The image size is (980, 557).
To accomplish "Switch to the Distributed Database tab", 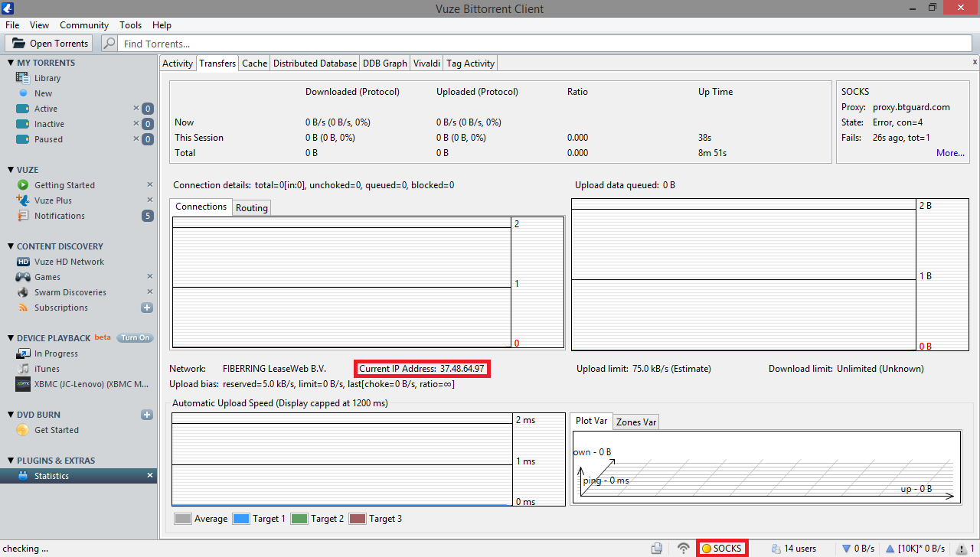I will coord(315,64).
